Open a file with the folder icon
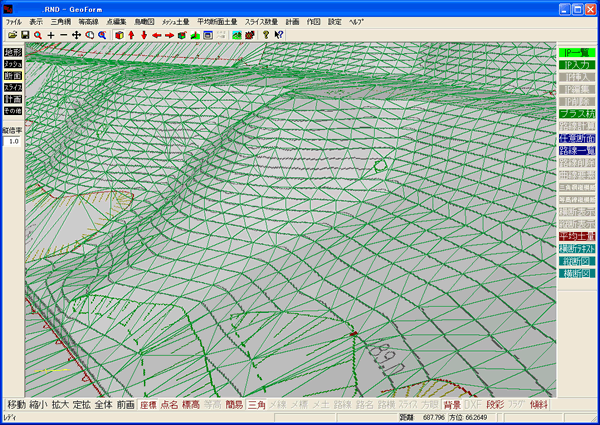The height and width of the screenshot is (425, 600). coord(13,35)
